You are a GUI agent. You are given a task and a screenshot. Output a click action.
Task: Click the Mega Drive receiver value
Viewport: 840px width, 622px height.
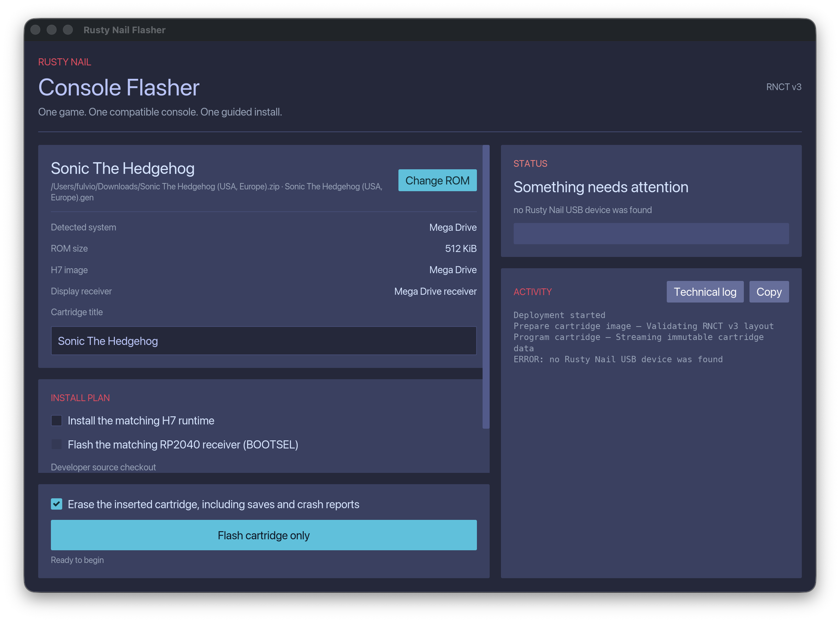435,291
